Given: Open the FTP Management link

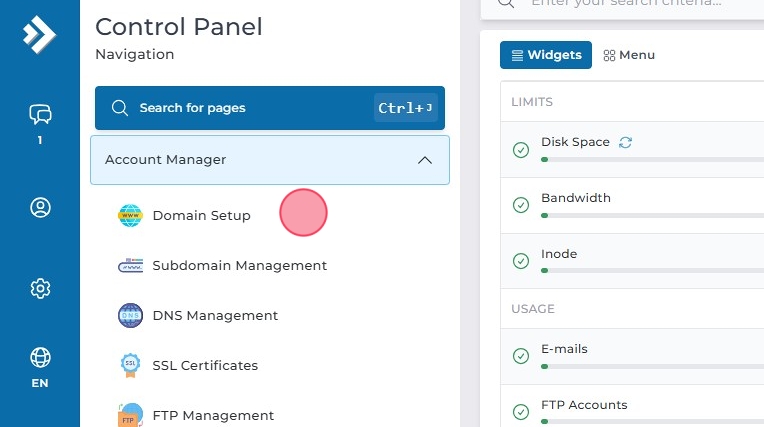Looking at the screenshot, I should [213, 415].
